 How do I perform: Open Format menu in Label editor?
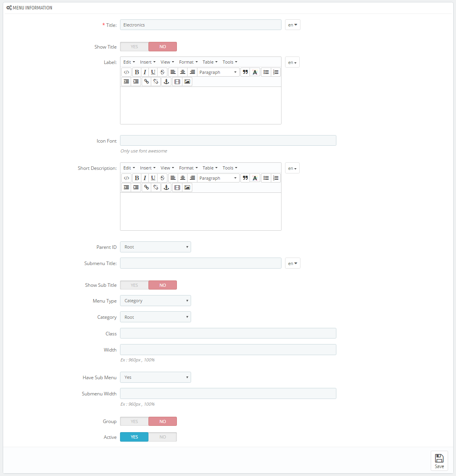188,62
